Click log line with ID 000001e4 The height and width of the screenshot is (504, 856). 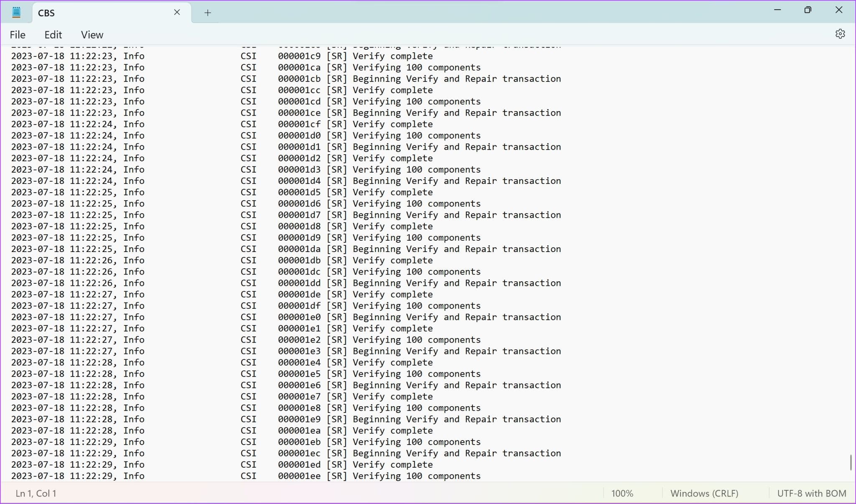pyautogui.click(x=222, y=362)
